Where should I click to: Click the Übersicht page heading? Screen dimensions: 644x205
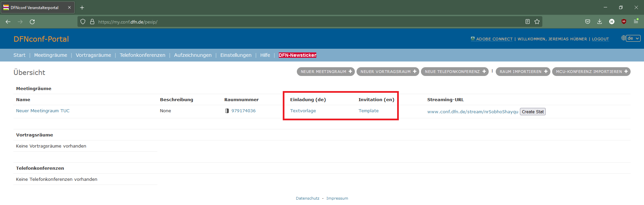[29, 73]
